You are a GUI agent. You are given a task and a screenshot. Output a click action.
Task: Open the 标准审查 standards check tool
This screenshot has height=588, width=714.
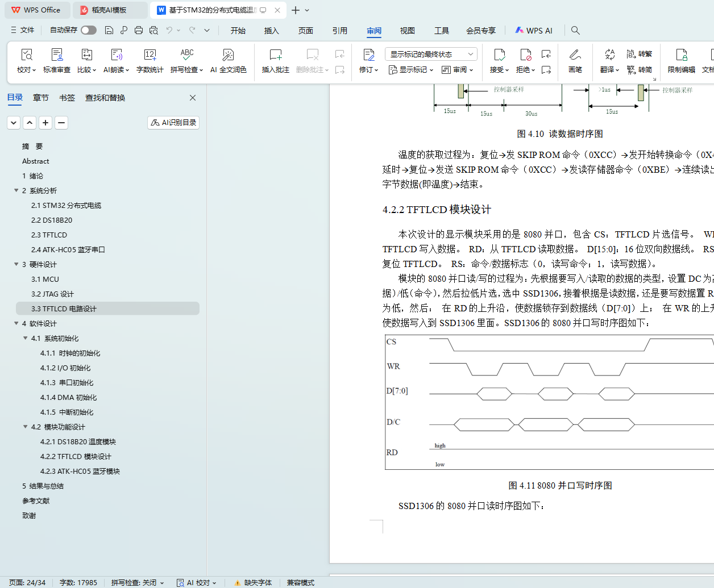[x=57, y=55]
